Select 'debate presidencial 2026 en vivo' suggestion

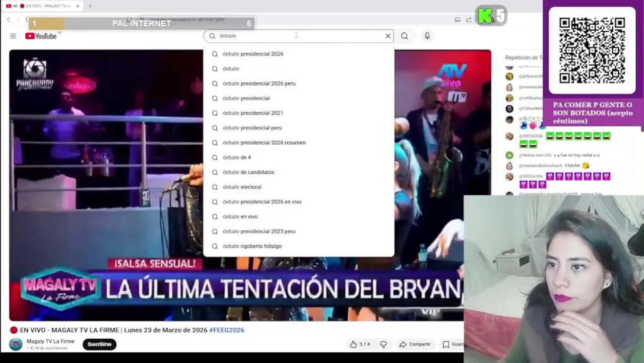pyautogui.click(x=299, y=202)
